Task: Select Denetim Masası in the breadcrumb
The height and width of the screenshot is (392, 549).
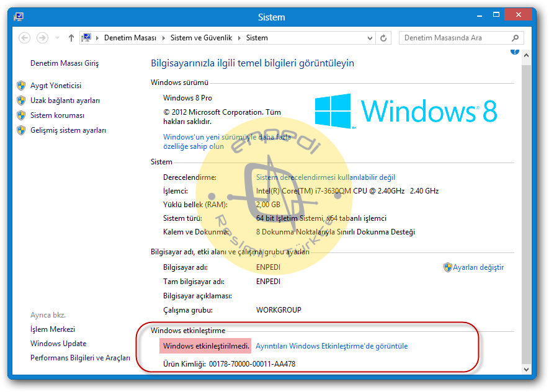Action: click(x=130, y=38)
